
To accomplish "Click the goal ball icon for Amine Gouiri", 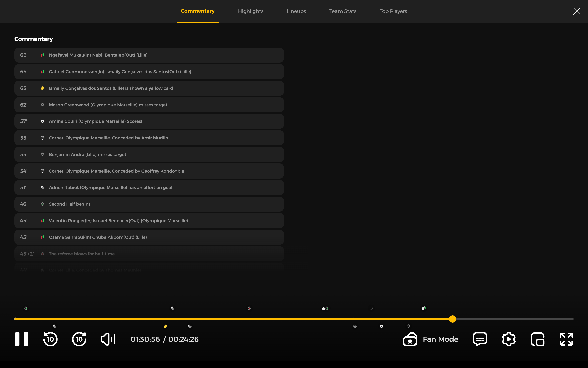I will coord(42,121).
